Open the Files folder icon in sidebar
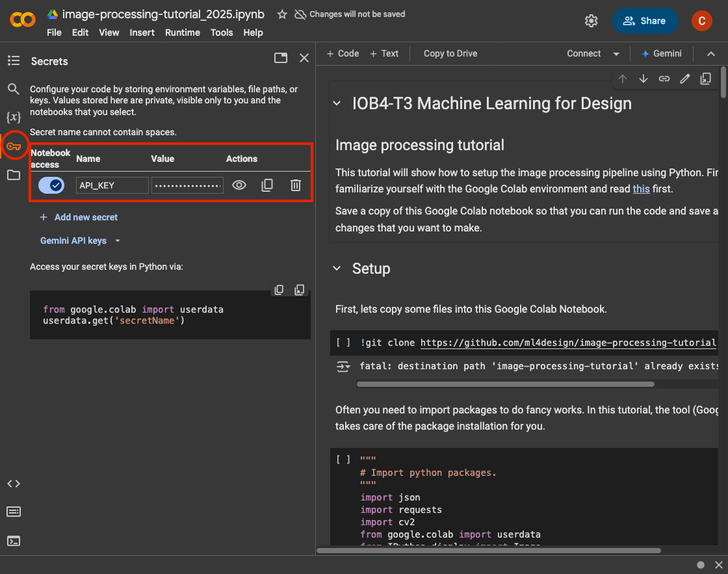 click(x=14, y=175)
